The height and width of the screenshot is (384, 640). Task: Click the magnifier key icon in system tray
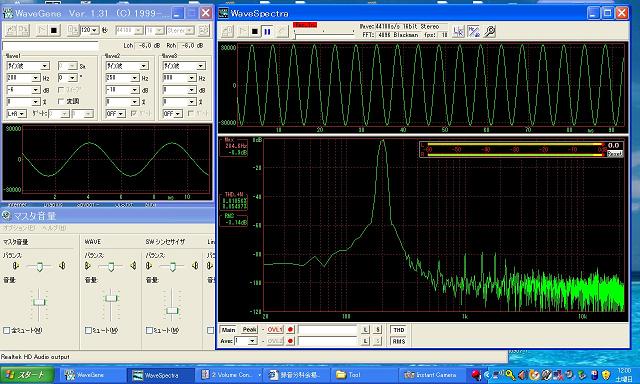tap(510, 375)
